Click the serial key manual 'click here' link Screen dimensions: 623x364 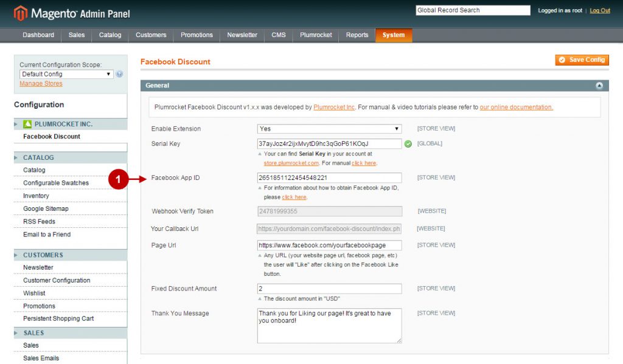tap(364, 163)
